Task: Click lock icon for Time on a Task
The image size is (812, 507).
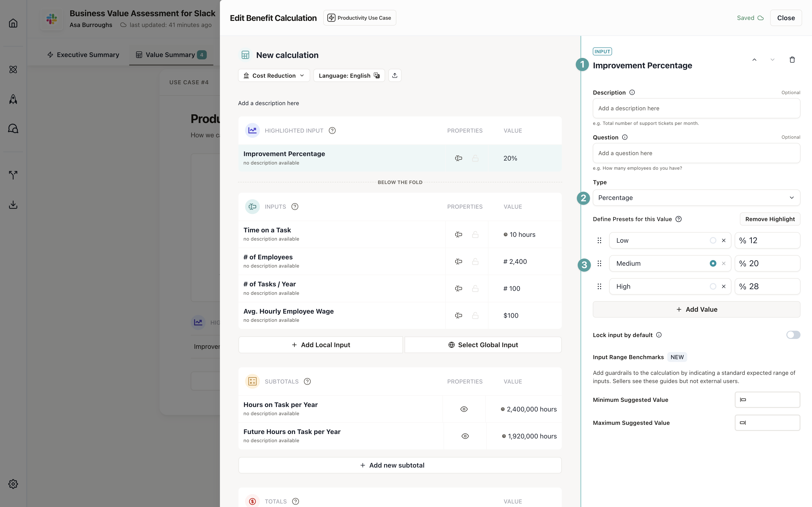Action: pyautogui.click(x=475, y=234)
